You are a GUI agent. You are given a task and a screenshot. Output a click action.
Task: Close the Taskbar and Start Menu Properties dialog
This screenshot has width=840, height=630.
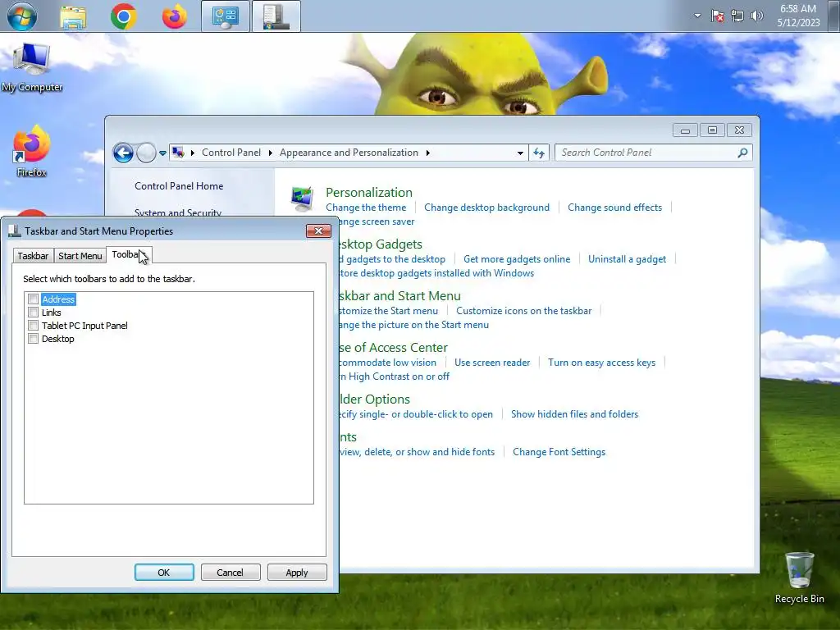pyautogui.click(x=318, y=231)
